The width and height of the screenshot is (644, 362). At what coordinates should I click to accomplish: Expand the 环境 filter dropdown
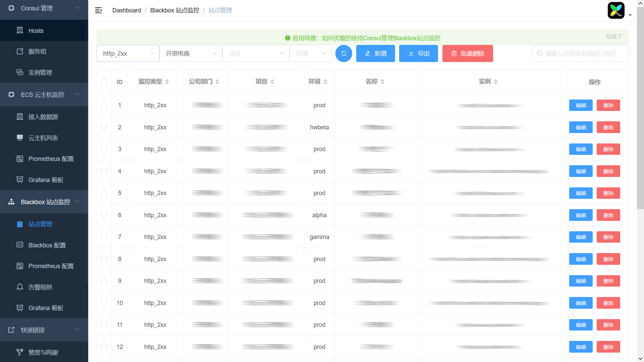[x=310, y=54]
